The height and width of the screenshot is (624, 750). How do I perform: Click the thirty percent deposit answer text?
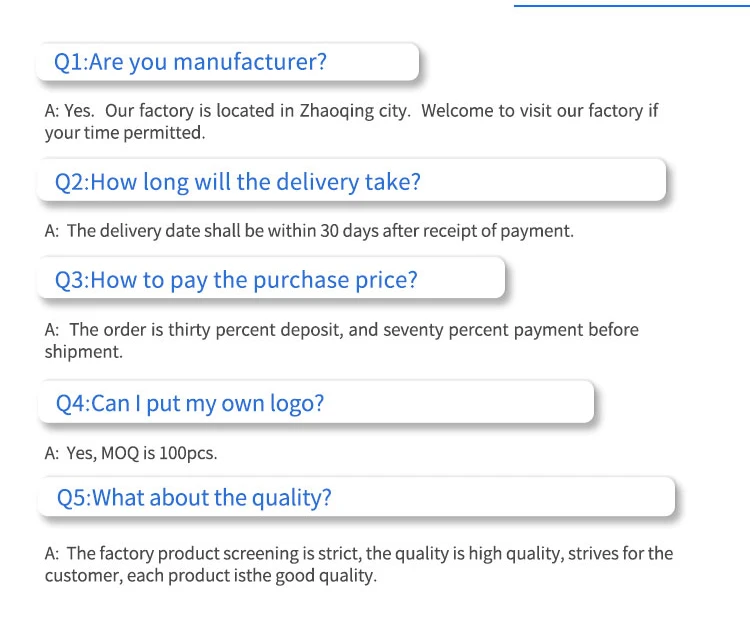[341, 340]
